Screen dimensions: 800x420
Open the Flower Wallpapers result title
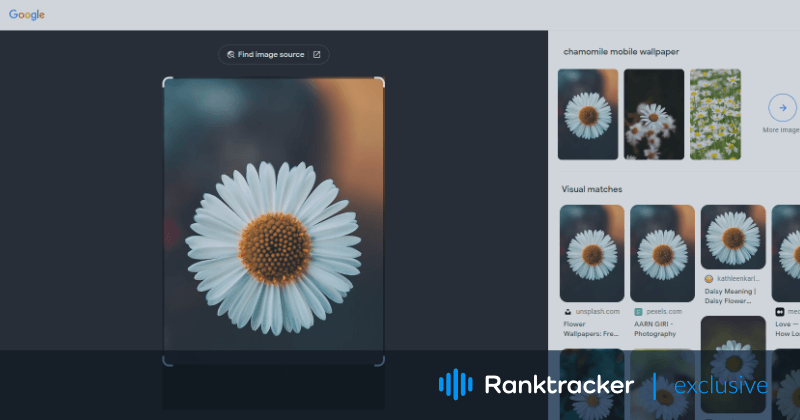591,329
